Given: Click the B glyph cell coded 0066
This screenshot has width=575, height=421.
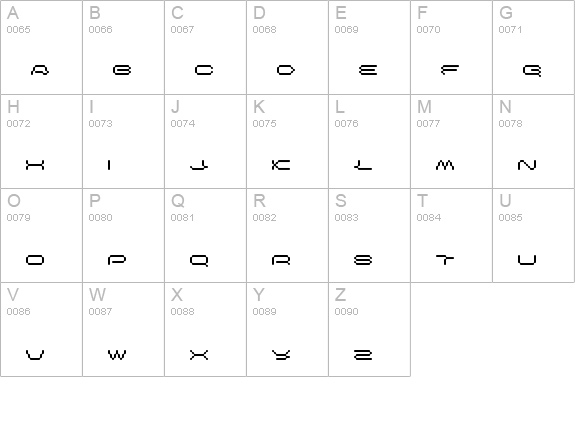Looking at the screenshot, I should [x=124, y=47].
